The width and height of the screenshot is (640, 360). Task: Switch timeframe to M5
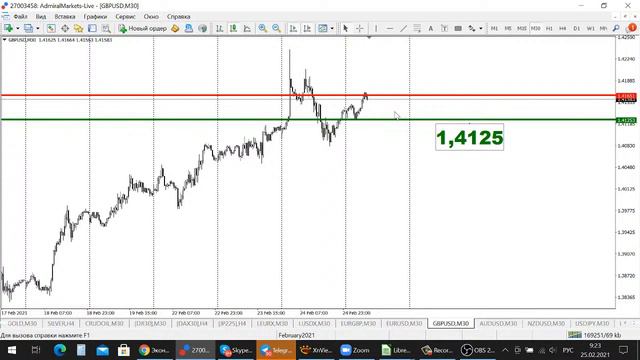508,28
